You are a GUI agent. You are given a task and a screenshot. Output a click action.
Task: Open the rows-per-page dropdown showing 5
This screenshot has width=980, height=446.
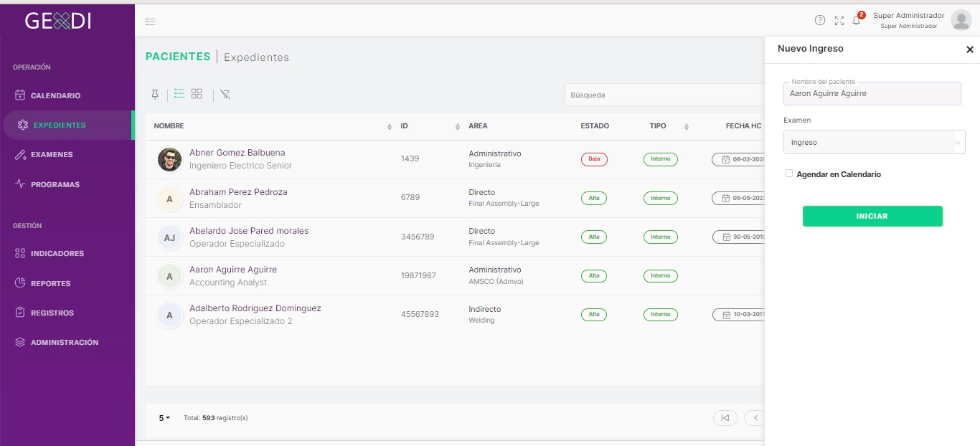(164, 417)
